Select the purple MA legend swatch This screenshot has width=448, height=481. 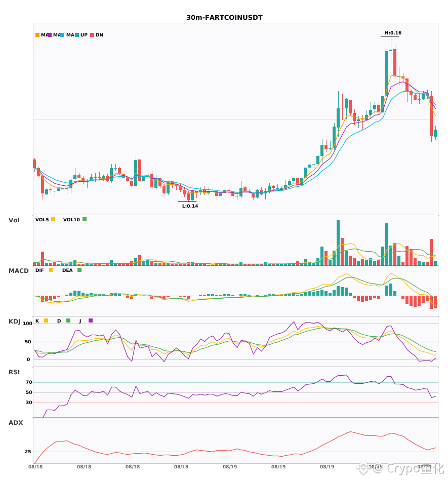point(50,35)
